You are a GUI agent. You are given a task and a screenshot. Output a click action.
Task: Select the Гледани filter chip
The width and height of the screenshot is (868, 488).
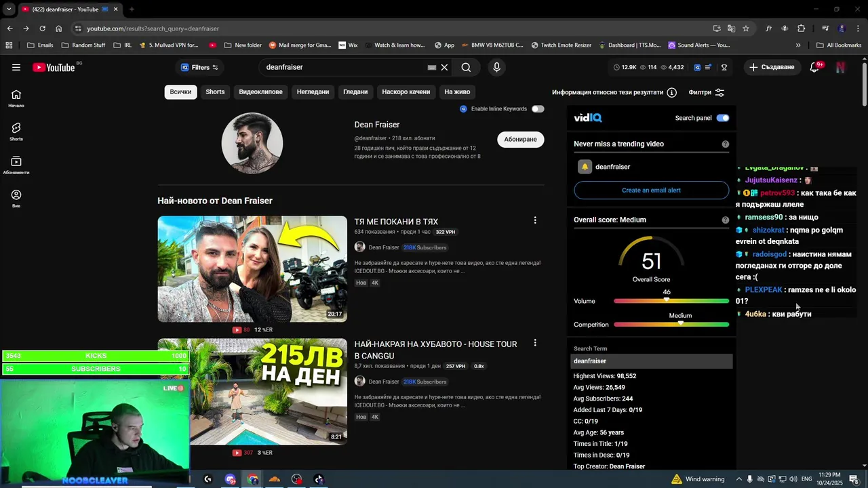point(355,92)
